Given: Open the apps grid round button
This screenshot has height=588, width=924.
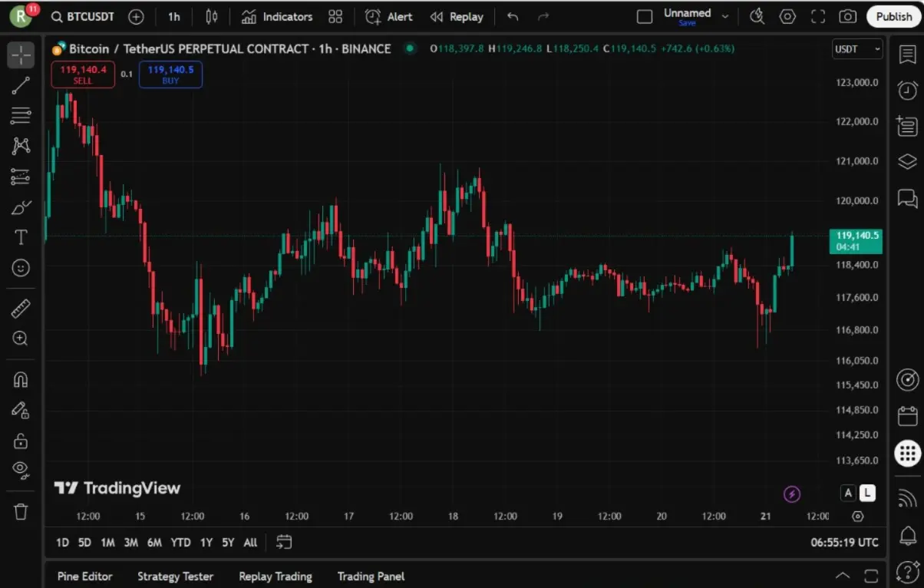Looking at the screenshot, I should tap(907, 453).
